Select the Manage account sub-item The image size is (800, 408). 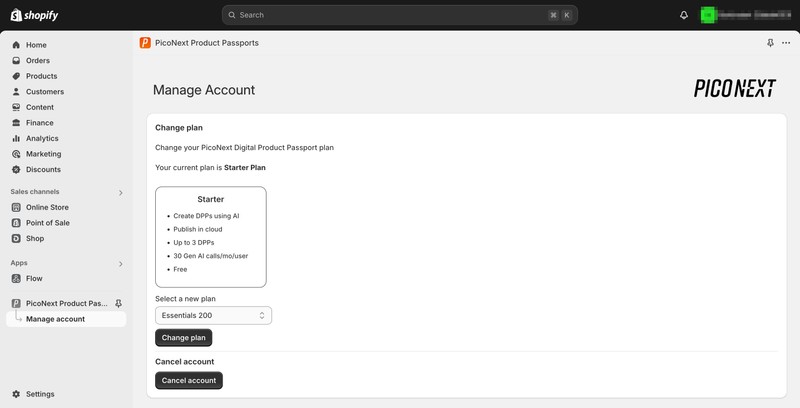(x=55, y=319)
